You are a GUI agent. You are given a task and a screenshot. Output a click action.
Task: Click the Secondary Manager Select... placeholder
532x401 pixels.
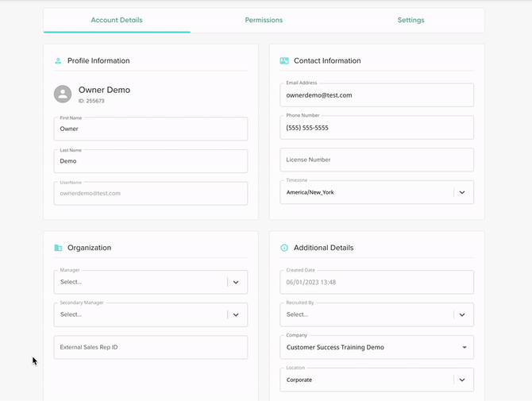point(71,314)
